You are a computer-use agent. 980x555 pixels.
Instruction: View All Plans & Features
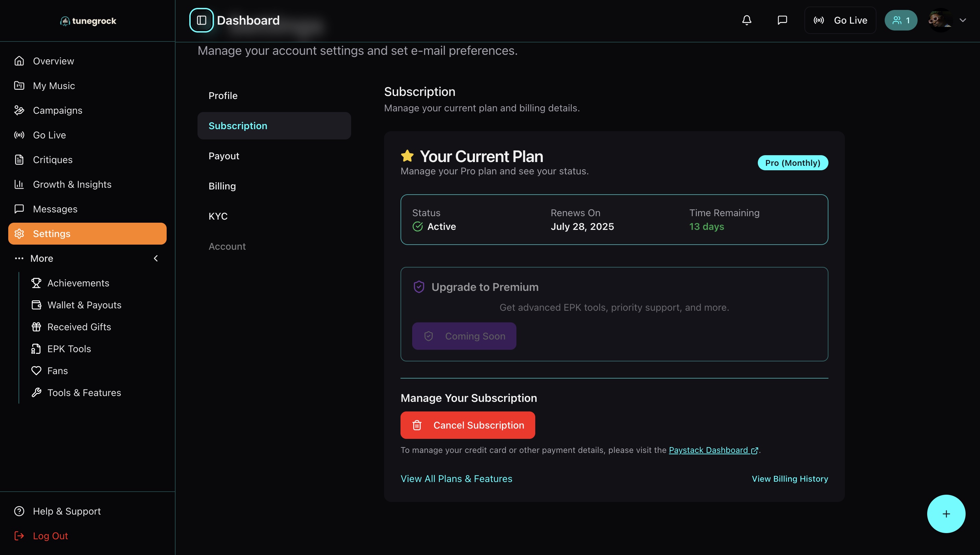pyautogui.click(x=456, y=479)
